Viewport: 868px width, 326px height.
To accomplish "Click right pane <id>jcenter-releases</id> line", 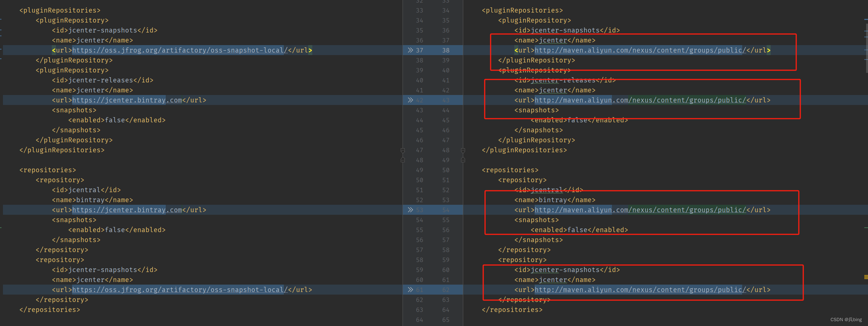I will click(565, 80).
